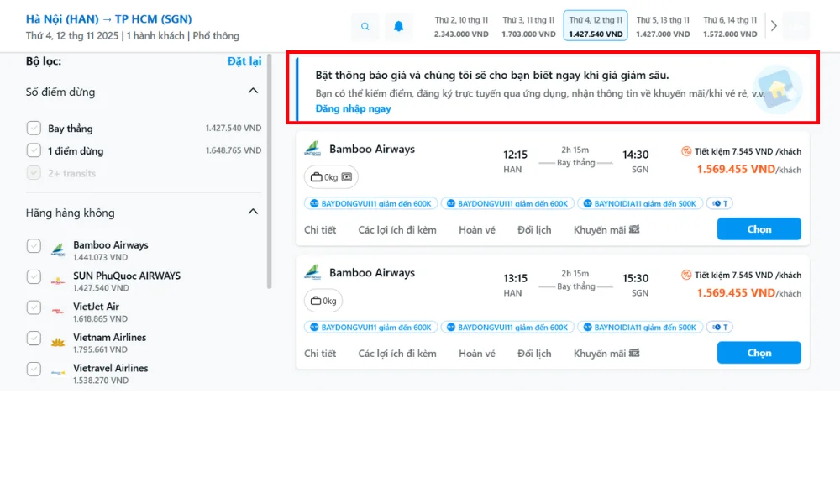Click the filter panel vertical scrollbar
Screen dimensions: 840x504
pos(269,168)
